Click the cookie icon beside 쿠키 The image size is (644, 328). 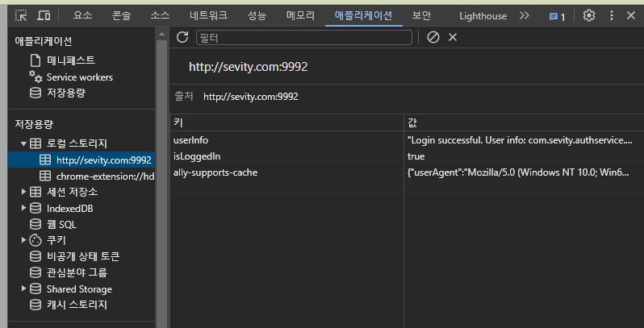click(x=36, y=240)
